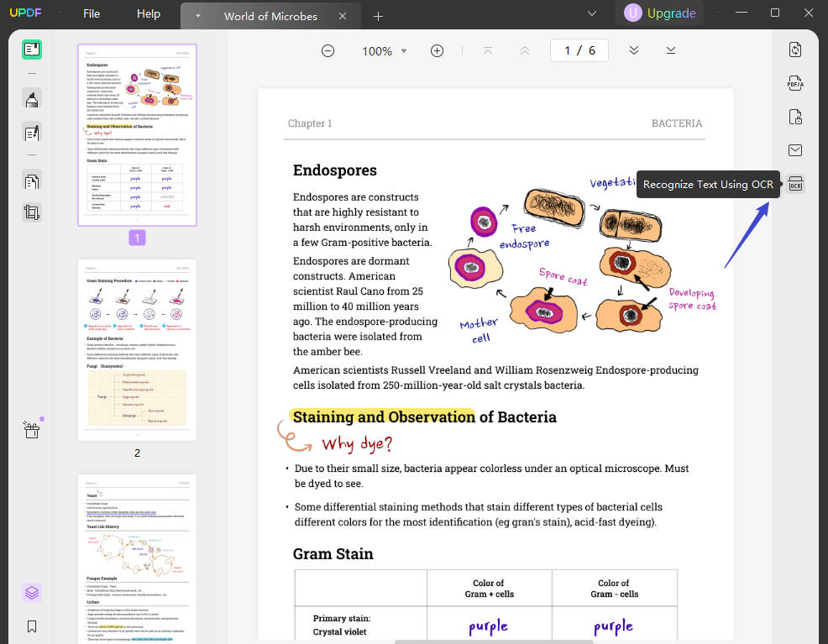Click the protect PDF lock icon

[x=795, y=117]
